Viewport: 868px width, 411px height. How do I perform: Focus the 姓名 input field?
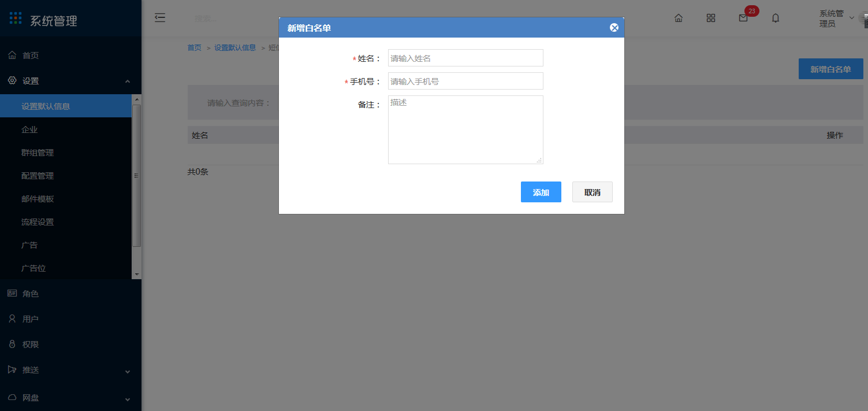tap(465, 58)
